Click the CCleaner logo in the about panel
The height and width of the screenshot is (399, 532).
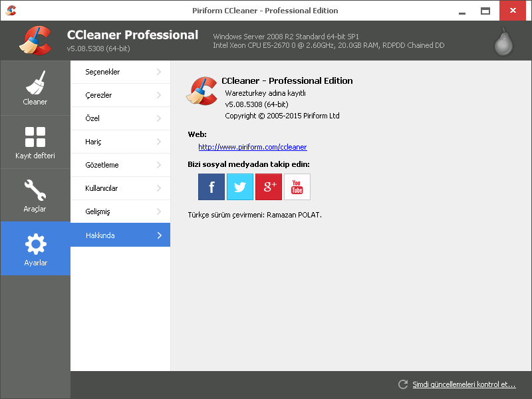click(202, 90)
